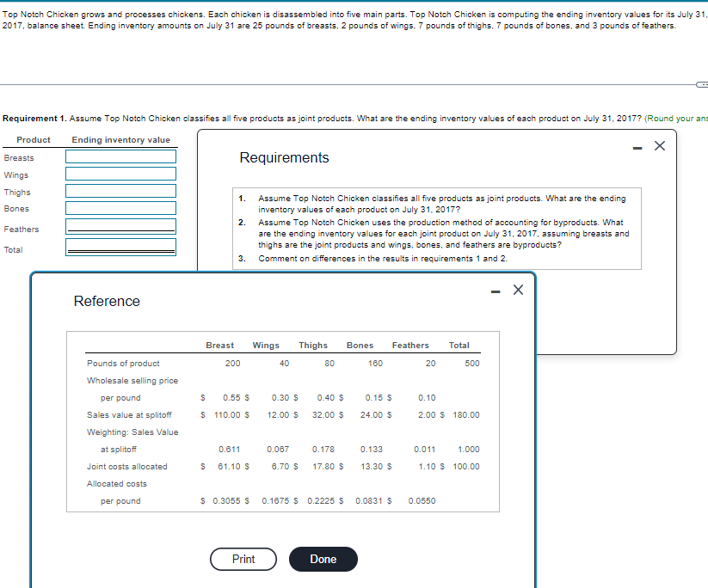This screenshot has width=708, height=588.
Task: Click total pounds value 500
Action: pos(472,364)
